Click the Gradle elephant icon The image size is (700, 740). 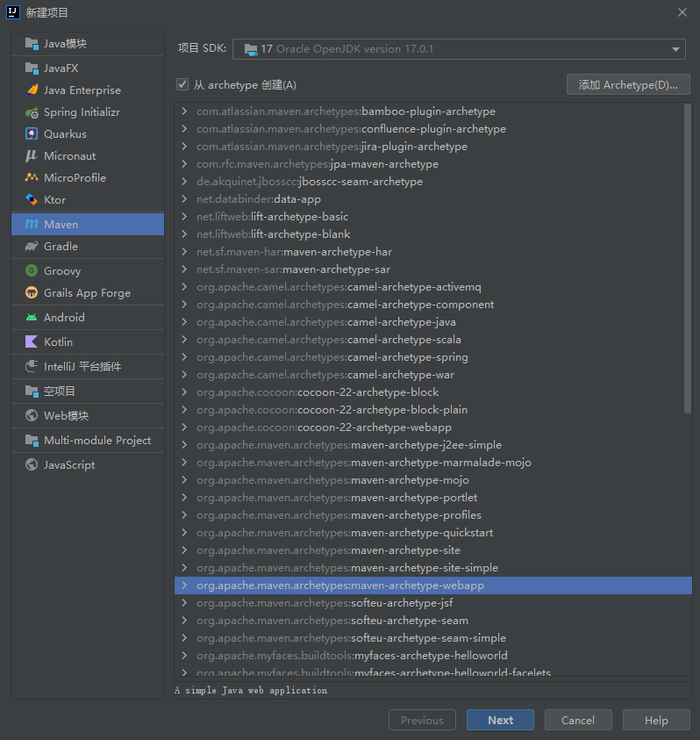click(x=32, y=247)
